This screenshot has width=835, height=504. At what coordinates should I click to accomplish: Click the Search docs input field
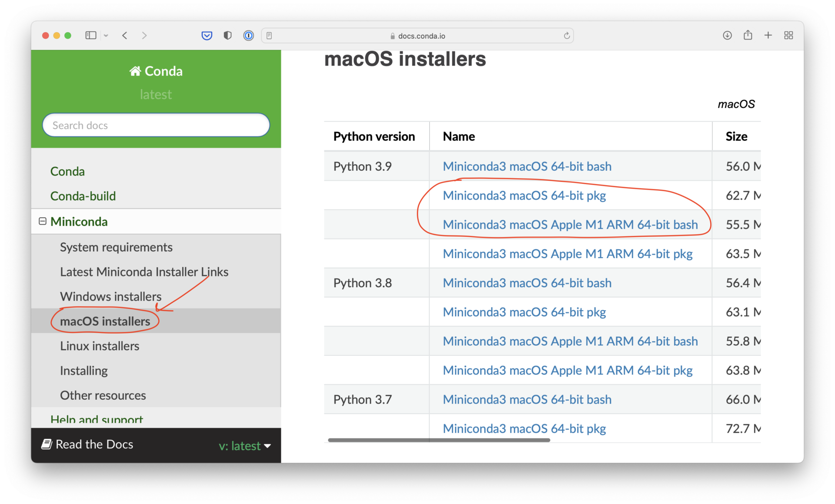pos(156,126)
